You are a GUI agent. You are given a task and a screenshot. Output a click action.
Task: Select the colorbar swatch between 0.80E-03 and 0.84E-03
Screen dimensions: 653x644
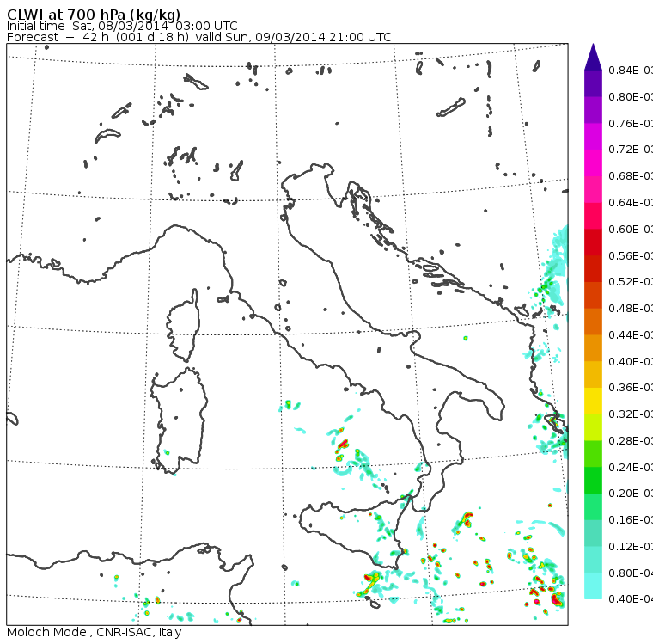pyautogui.click(x=593, y=83)
